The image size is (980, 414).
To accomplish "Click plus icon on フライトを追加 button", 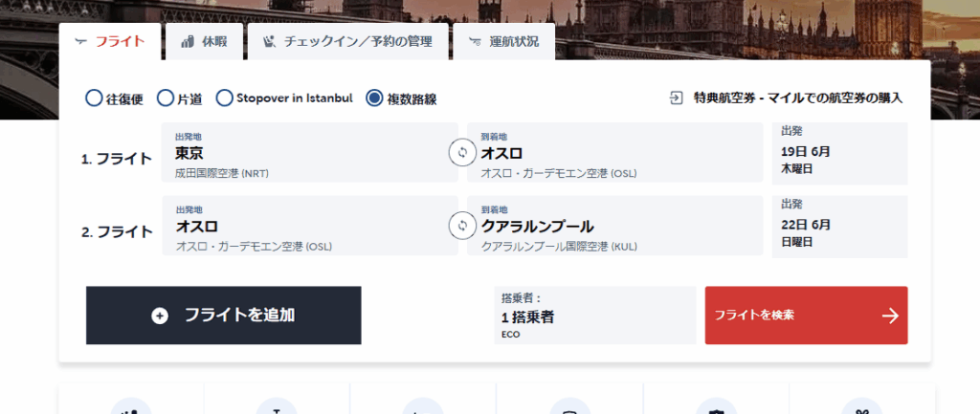I will tap(160, 316).
